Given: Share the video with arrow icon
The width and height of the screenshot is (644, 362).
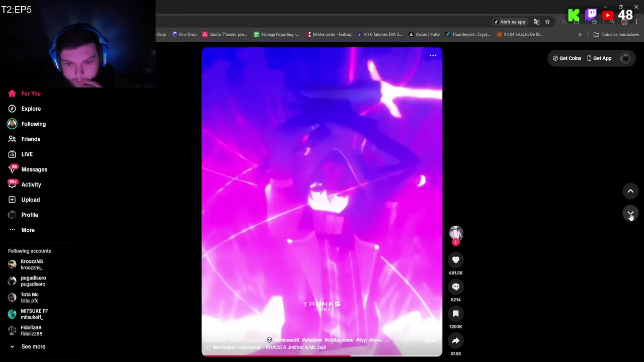Looking at the screenshot, I should (455, 340).
